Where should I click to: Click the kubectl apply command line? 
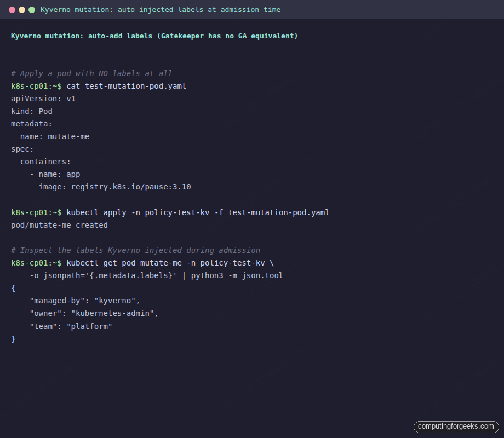click(197, 212)
